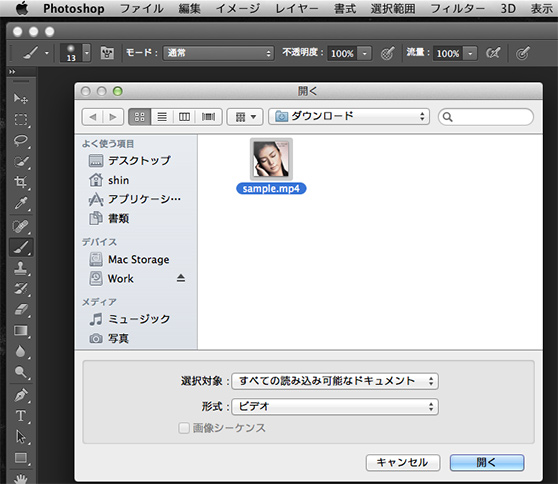
Task: Go back in the open dialog
Action: click(93, 117)
